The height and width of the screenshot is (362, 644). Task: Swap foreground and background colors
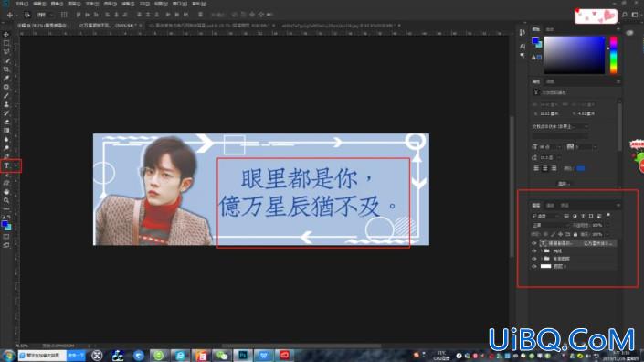coord(9,217)
